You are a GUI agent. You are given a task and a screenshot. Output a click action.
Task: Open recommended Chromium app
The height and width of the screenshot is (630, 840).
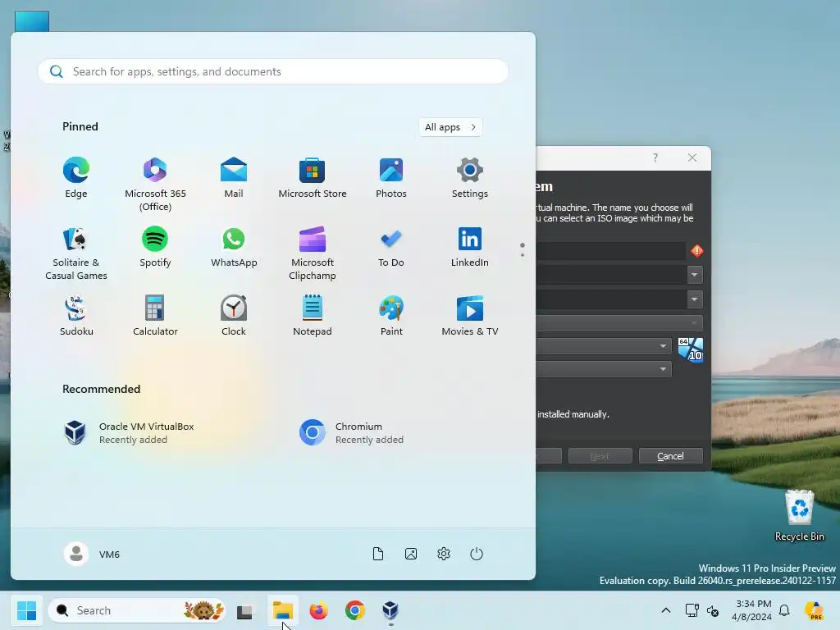(x=351, y=432)
